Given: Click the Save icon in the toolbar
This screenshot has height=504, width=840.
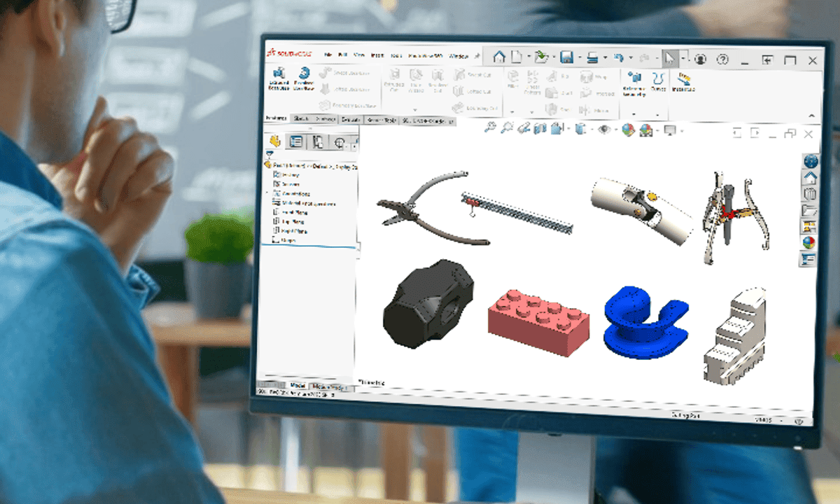Looking at the screenshot, I should 566,56.
